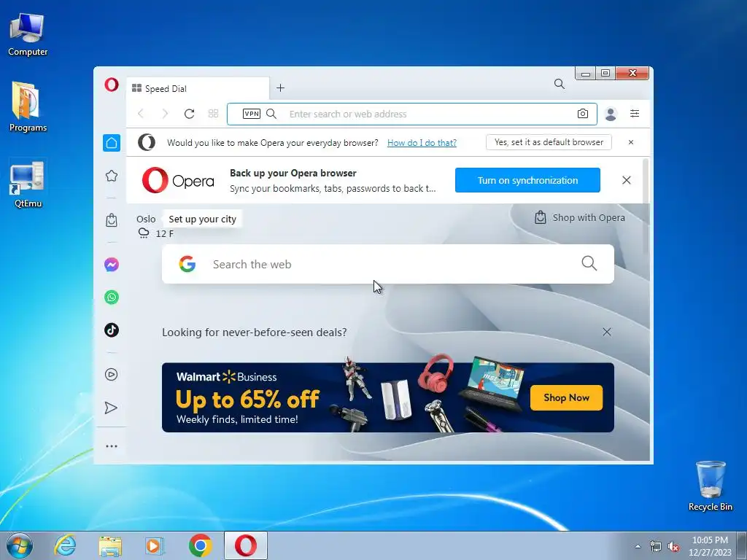
Task: Click 'Turn on synchronization' button
Action: point(527,180)
